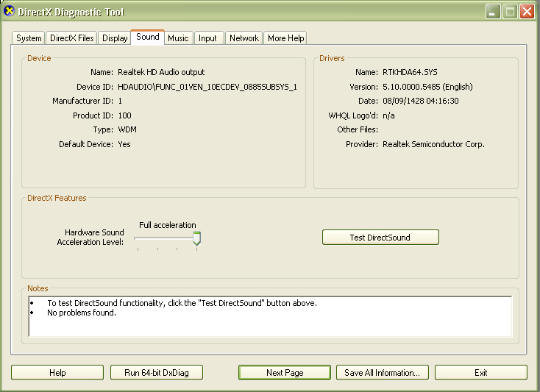This screenshot has width=540, height=392.
Task: Select the Sound tab
Action: point(147,37)
